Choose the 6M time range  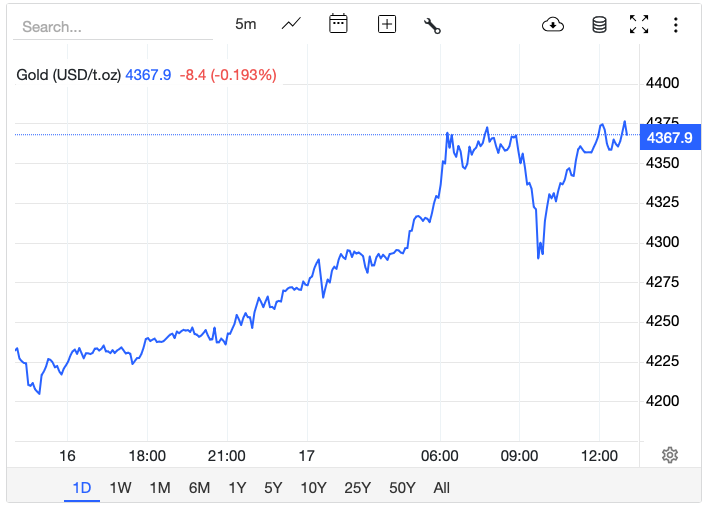click(199, 488)
